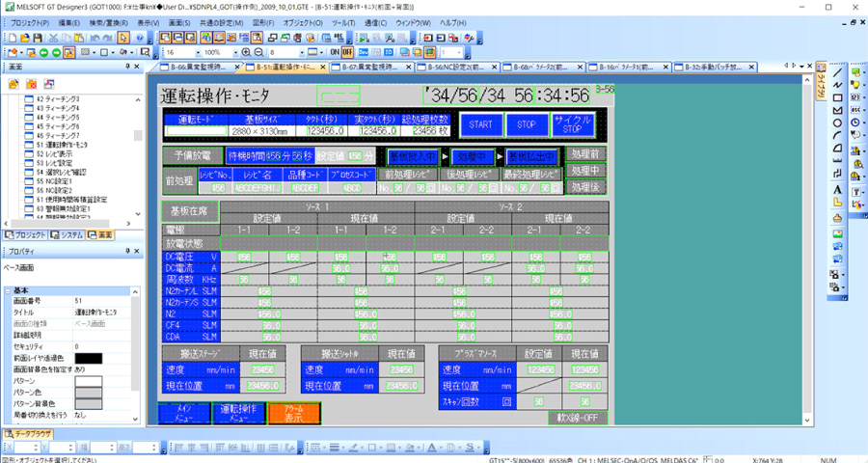Save project with floppy disk icon
Viewport: 868px width, 463px height.
[37, 38]
